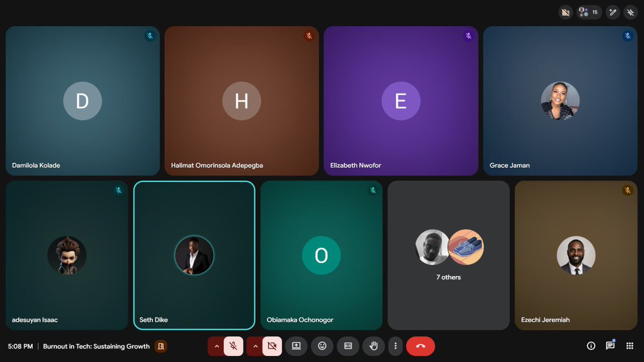Click the organization door icon beside meeting title

[x=160, y=346]
